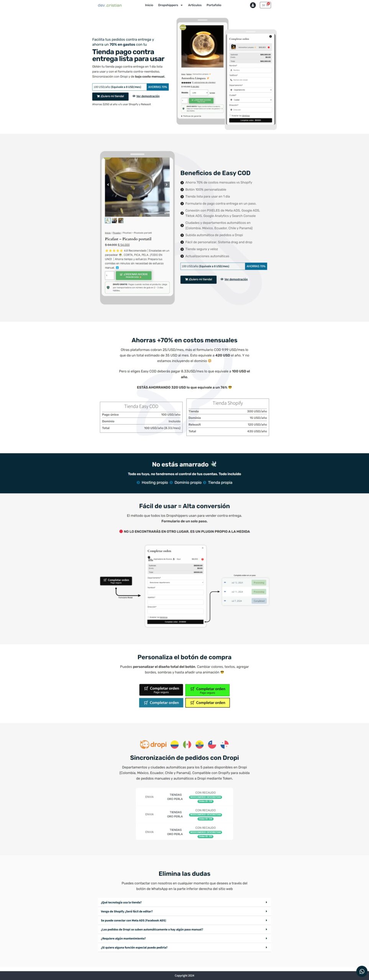Open the user account icon
This screenshot has height=980, width=369.
tap(253, 5)
